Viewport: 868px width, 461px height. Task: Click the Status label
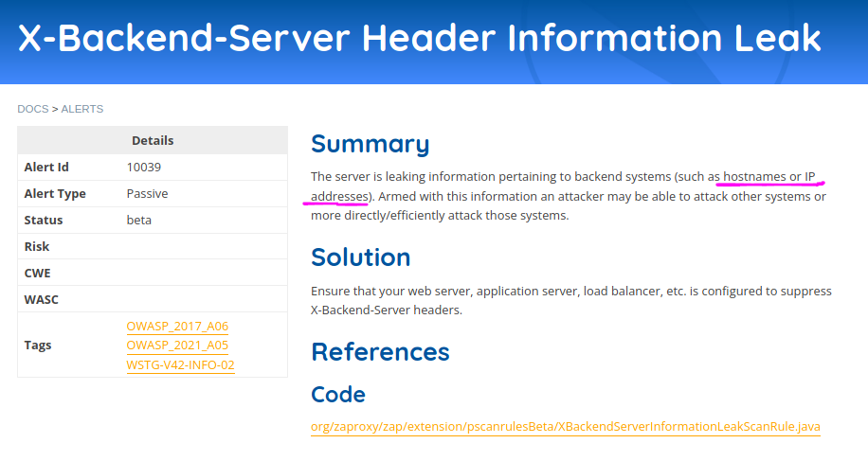tap(44, 220)
